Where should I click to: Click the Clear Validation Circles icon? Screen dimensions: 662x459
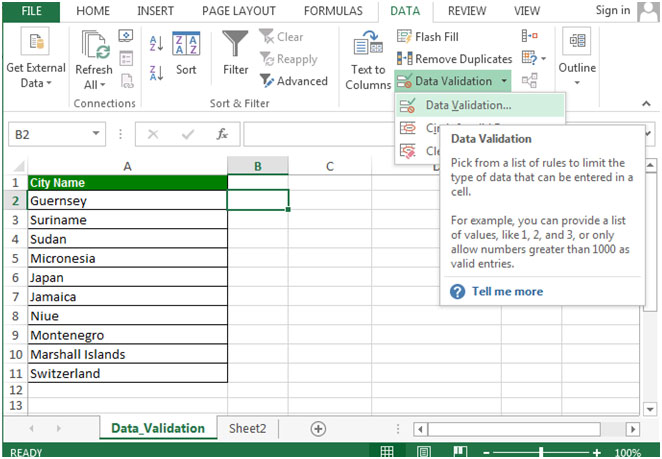[407, 151]
